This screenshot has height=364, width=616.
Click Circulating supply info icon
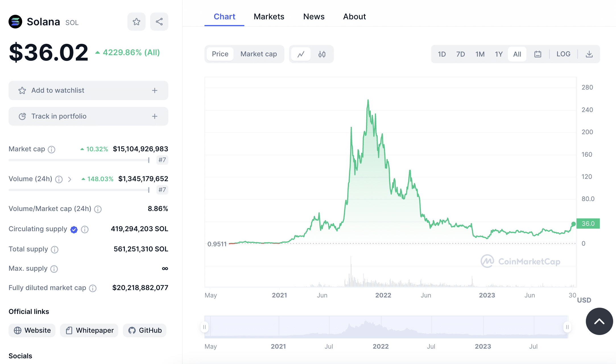click(x=85, y=229)
